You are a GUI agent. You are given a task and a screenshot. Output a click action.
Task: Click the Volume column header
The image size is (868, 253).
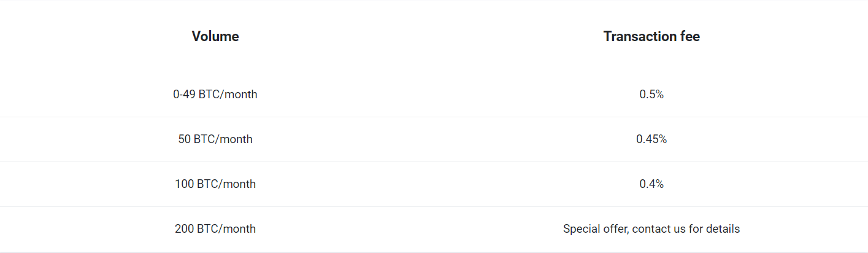215,36
